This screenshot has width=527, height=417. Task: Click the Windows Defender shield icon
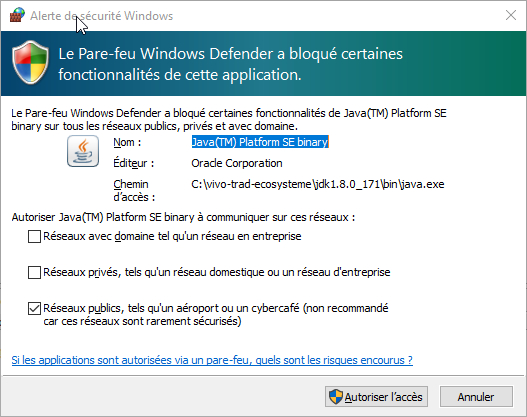(31, 62)
